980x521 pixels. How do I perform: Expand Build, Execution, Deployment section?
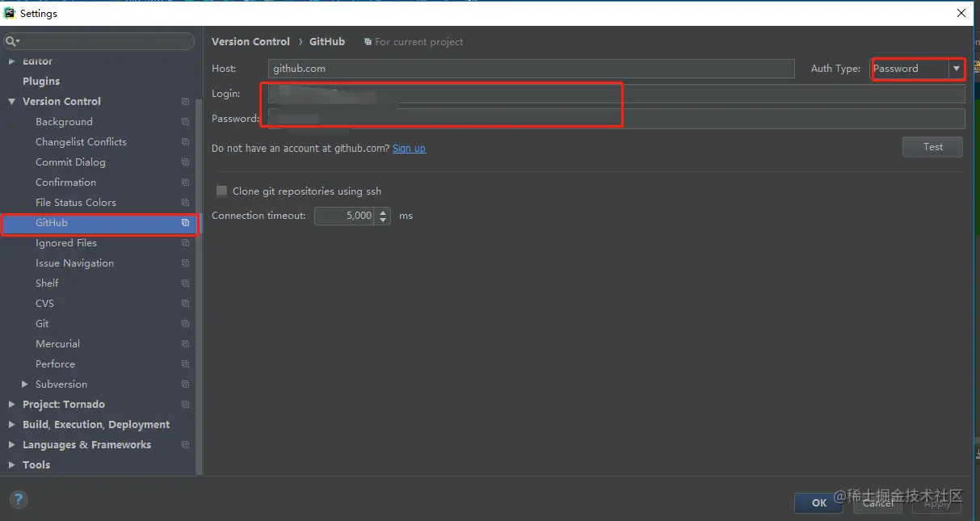tap(11, 425)
